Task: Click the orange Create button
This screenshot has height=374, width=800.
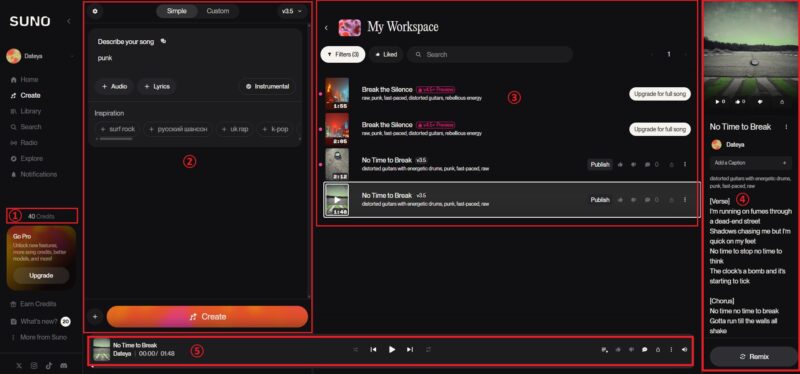Action: coord(207,317)
